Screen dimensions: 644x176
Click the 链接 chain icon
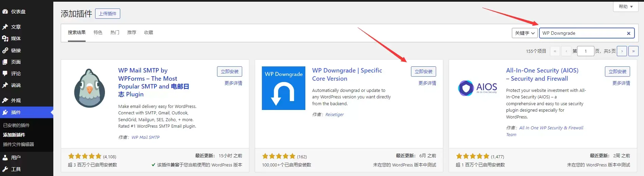pyautogui.click(x=5, y=50)
